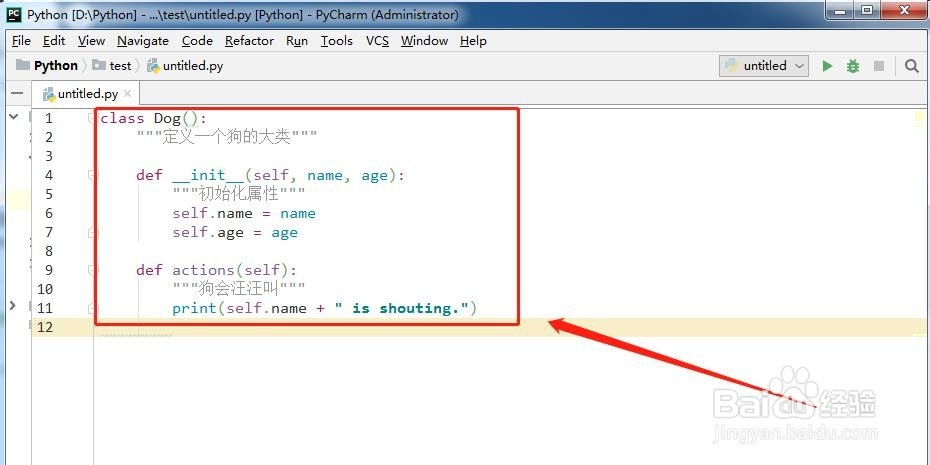930x465 pixels.
Task: Open the Run menu
Action: 297,41
